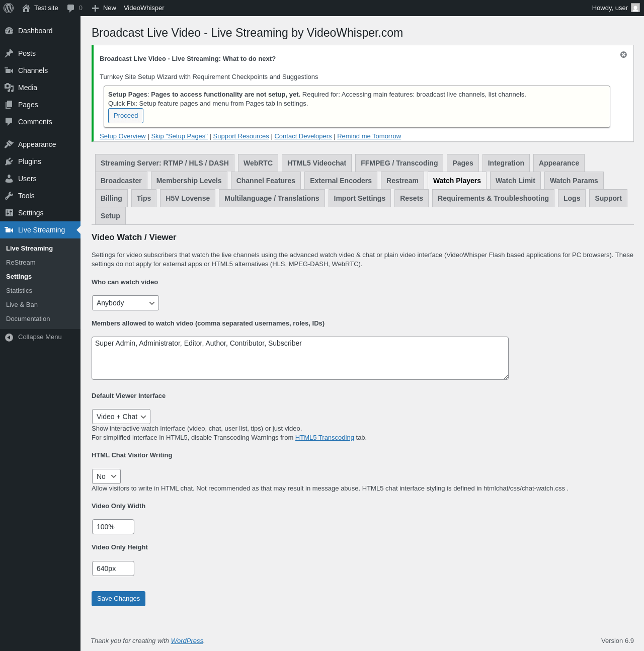Click the Collapse Menu arrow icon
Image resolution: width=644 pixels, height=651 pixels.
(x=9, y=337)
